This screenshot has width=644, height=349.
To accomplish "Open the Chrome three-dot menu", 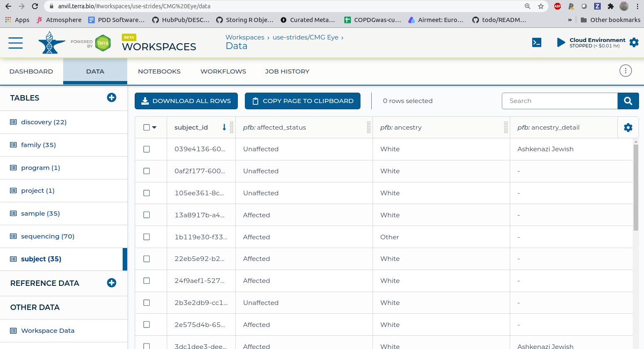I will [637, 6].
